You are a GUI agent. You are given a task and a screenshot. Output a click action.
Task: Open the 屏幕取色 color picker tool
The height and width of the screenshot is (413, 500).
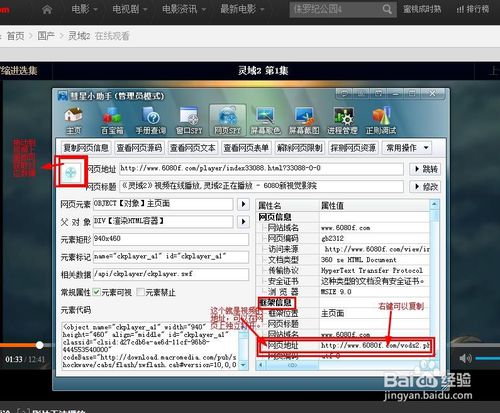point(266,120)
